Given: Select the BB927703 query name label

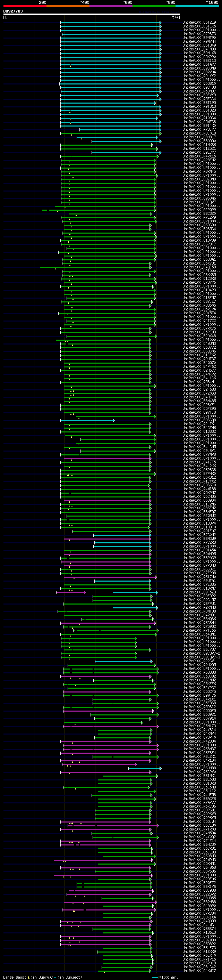Looking at the screenshot, I should 13,11.
